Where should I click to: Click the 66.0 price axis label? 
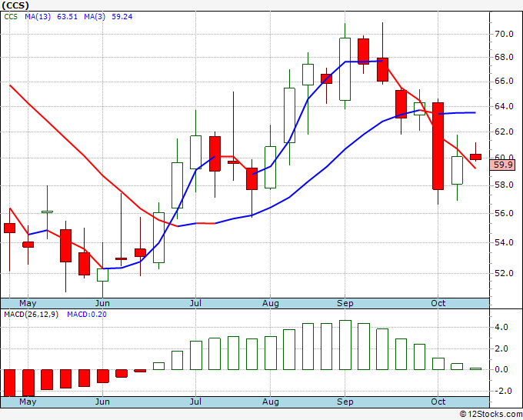coord(503,82)
